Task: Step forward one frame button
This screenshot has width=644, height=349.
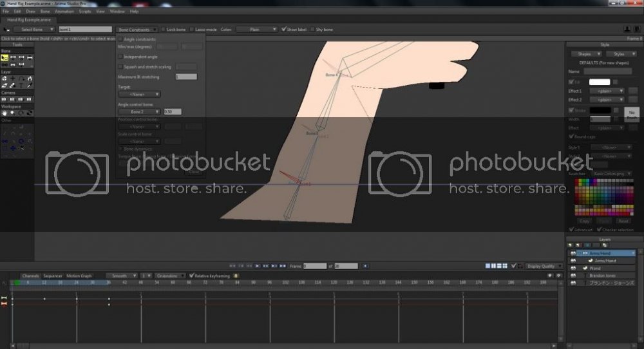Action: click(x=266, y=266)
